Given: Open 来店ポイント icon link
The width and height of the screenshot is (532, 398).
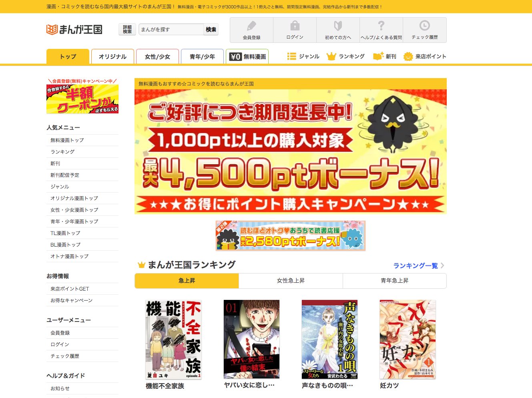Looking at the screenshot, I should pyautogui.click(x=425, y=56).
